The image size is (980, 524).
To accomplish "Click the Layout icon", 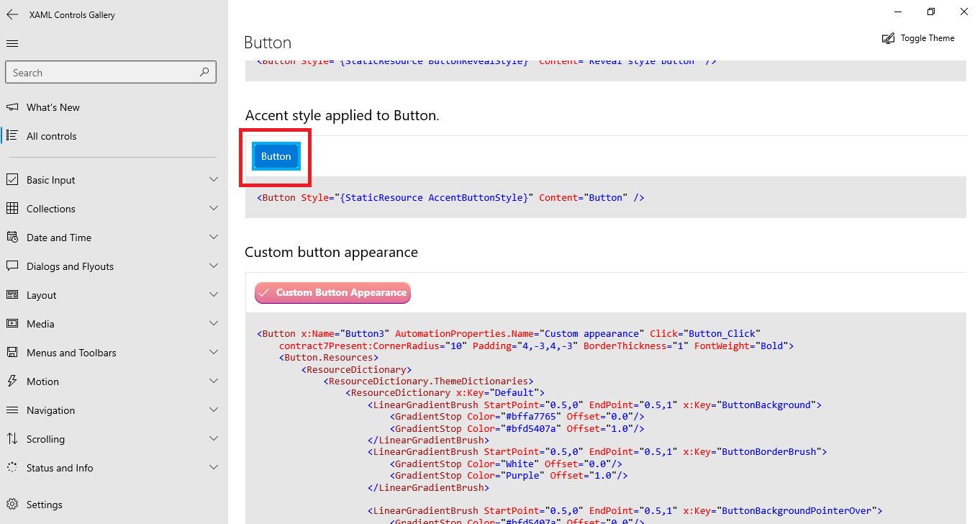I will point(12,294).
